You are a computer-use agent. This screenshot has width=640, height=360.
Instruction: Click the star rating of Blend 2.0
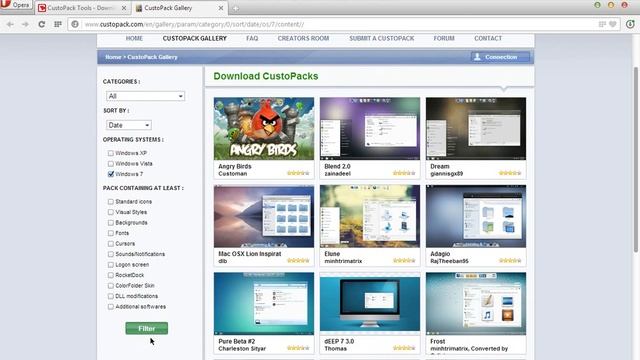point(404,173)
